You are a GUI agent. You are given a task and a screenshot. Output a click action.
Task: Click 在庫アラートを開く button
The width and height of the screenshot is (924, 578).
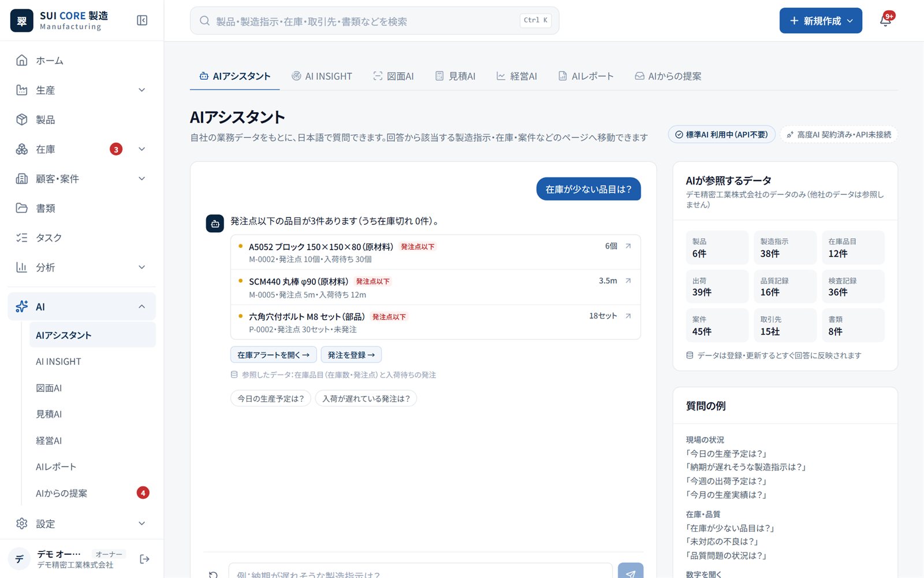click(x=273, y=355)
